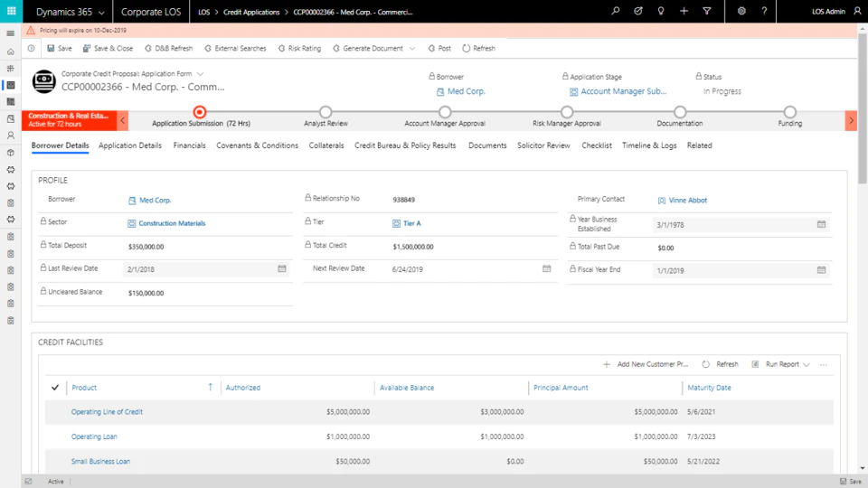Open advanced find funnel icon
Image resolution: width=868 pixels, height=488 pixels.
tap(707, 11)
